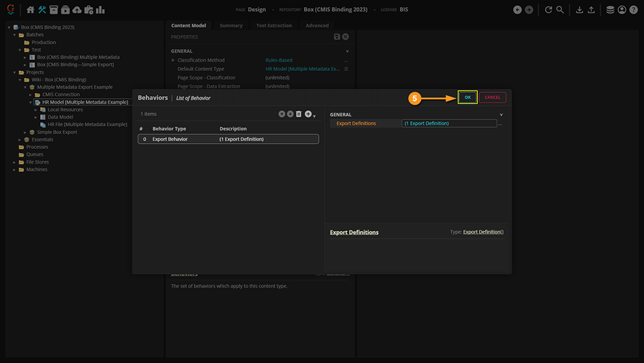Select the CMIS Connection tree item
644x363 pixels.
(61, 95)
